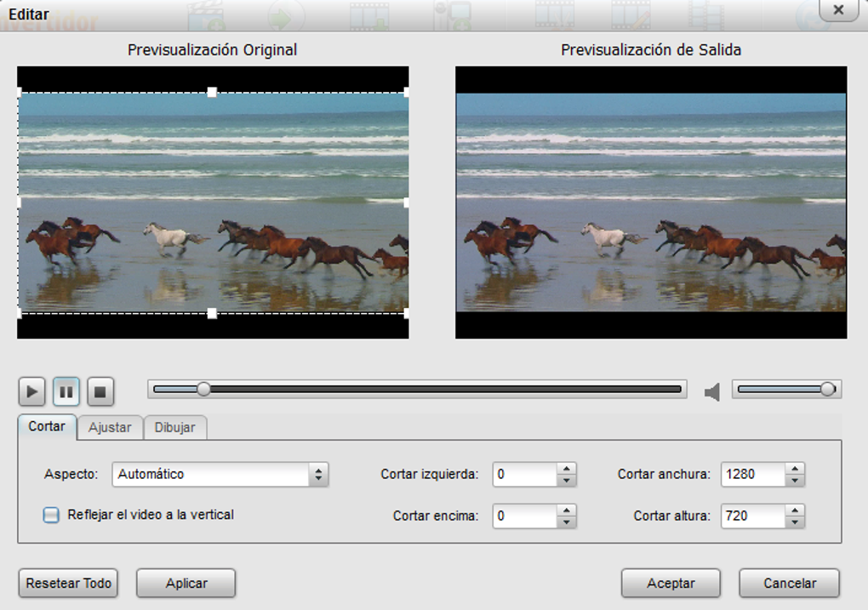Open the Dibujar tab

[x=174, y=428]
